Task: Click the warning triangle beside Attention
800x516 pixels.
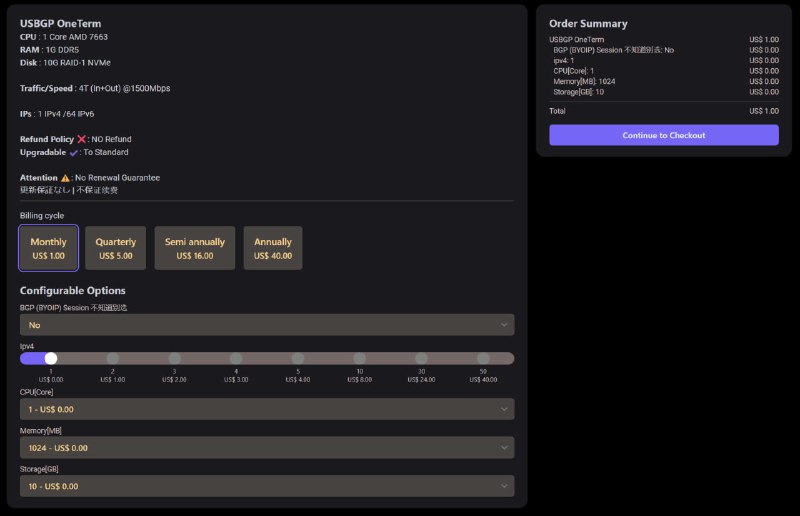Action: 65,178
